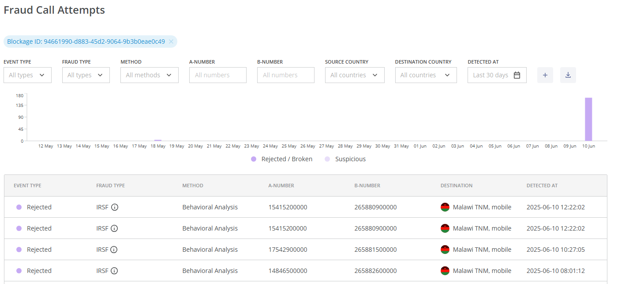Viewport: 644px width, 284px height.
Task: Select the Source Country filter control
Action: coord(354,75)
